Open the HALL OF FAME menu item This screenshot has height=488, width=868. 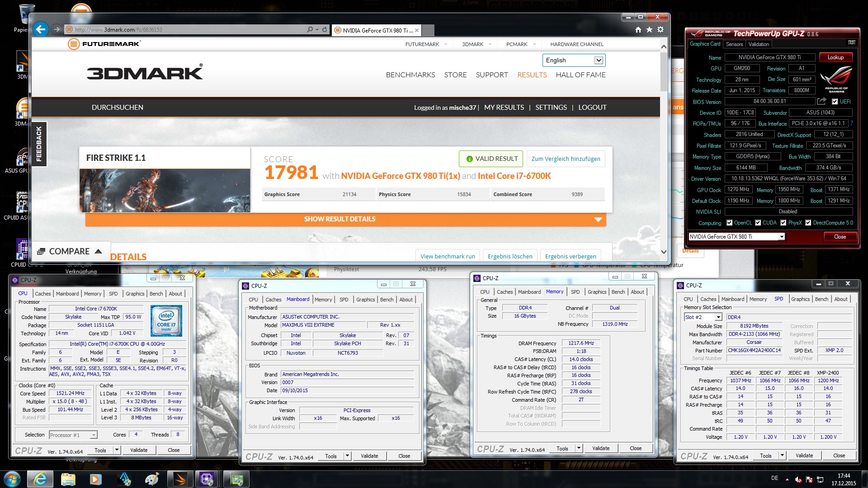coord(580,75)
